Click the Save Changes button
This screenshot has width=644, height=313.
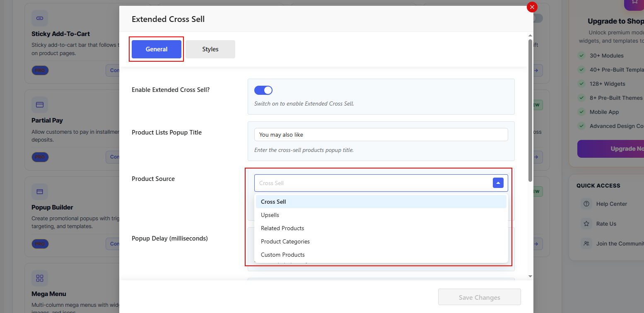[x=480, y=297]
